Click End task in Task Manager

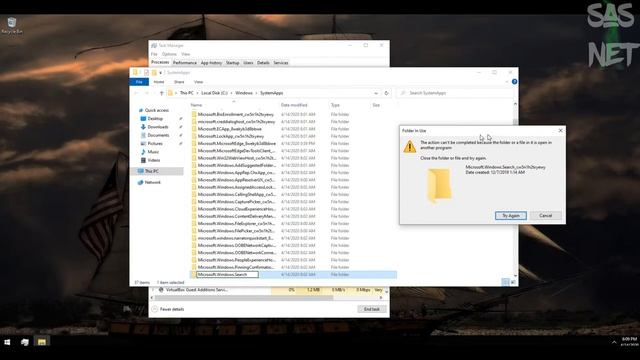pos(371,309)
